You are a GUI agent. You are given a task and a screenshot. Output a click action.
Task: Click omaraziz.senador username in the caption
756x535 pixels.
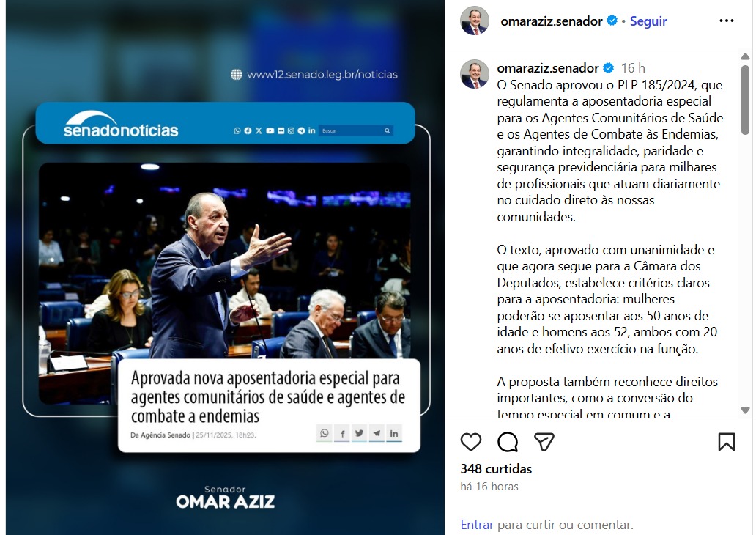click(x=548, y=68)
